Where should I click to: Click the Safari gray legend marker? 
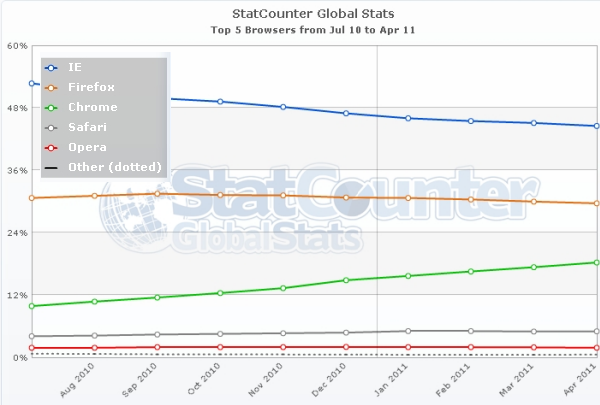50,127
